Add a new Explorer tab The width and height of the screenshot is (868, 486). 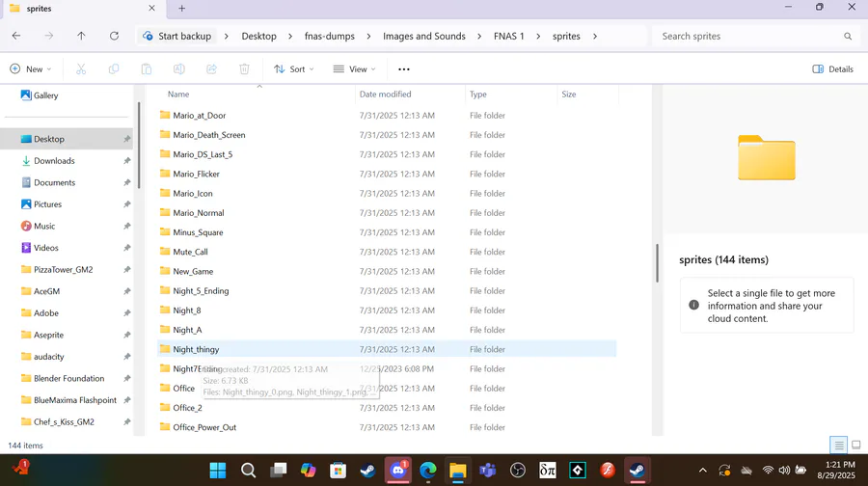click(x=181, y=9)
